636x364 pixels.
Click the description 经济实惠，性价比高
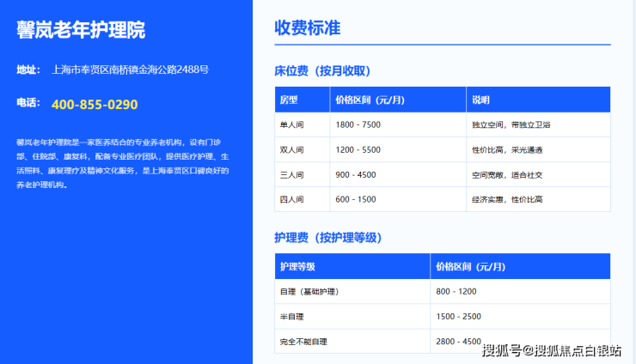[507, 199]
